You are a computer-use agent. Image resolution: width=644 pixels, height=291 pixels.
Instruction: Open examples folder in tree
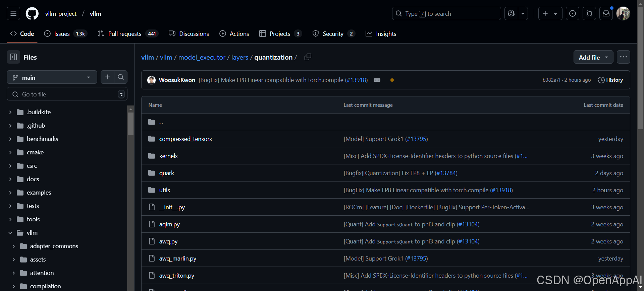coord(39,193)
